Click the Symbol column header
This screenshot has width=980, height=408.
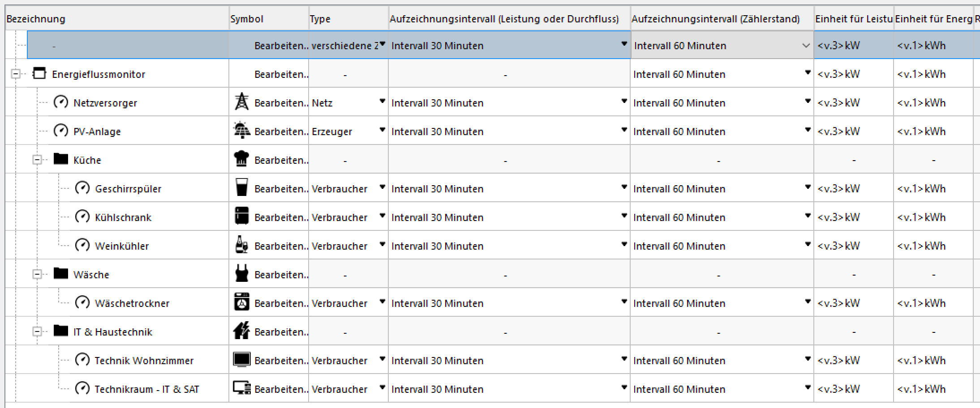247,19
